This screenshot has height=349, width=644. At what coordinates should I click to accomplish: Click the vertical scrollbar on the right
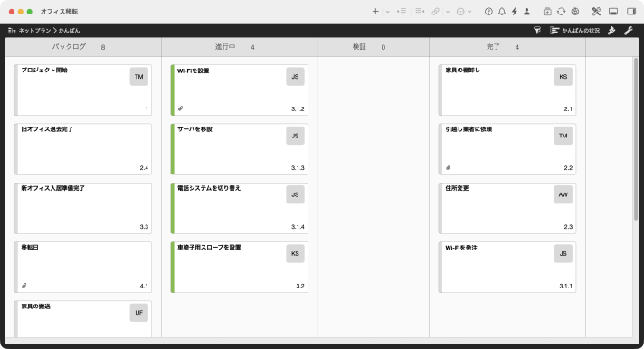636,139
